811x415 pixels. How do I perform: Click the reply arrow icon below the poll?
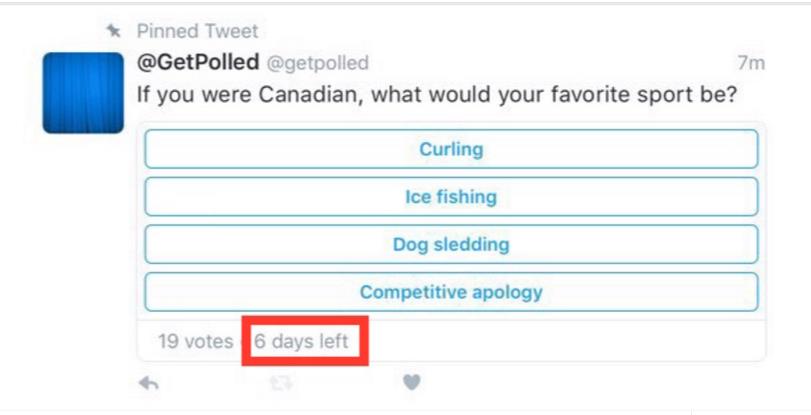point(148,383)
